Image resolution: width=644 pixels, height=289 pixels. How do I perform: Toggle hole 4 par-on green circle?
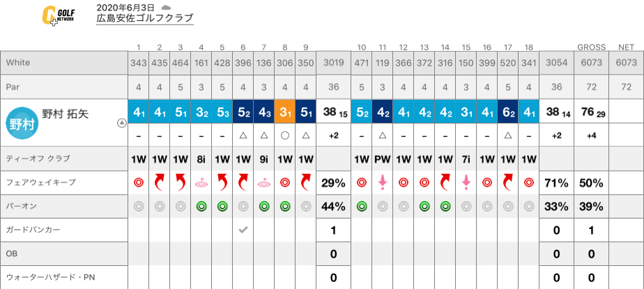[x=201, y=207]
